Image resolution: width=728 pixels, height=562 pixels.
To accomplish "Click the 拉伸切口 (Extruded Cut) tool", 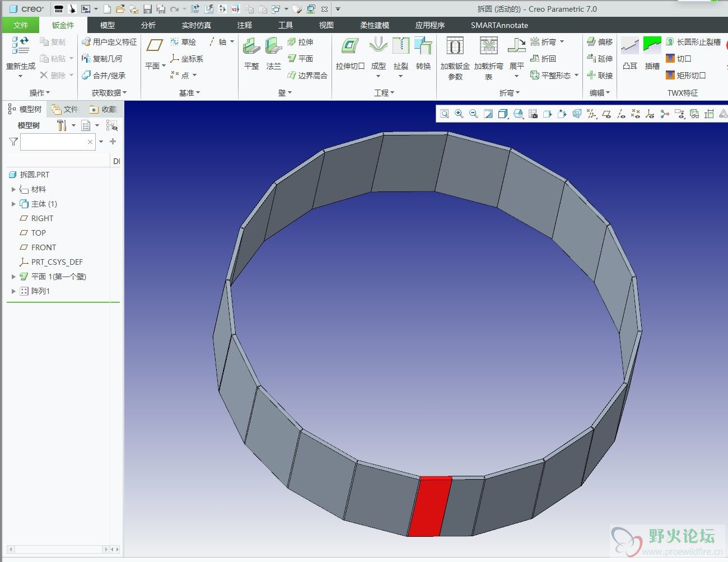I will coord(350,53).
